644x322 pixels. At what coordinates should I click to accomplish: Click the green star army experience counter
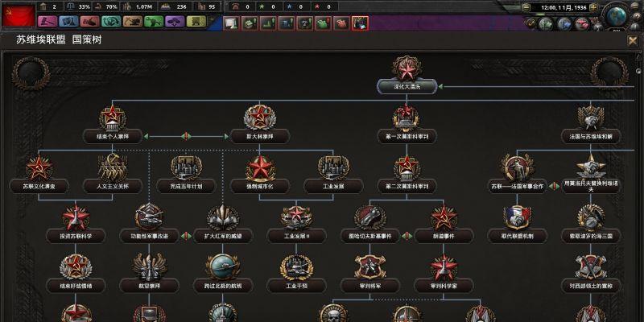point(268,6)
